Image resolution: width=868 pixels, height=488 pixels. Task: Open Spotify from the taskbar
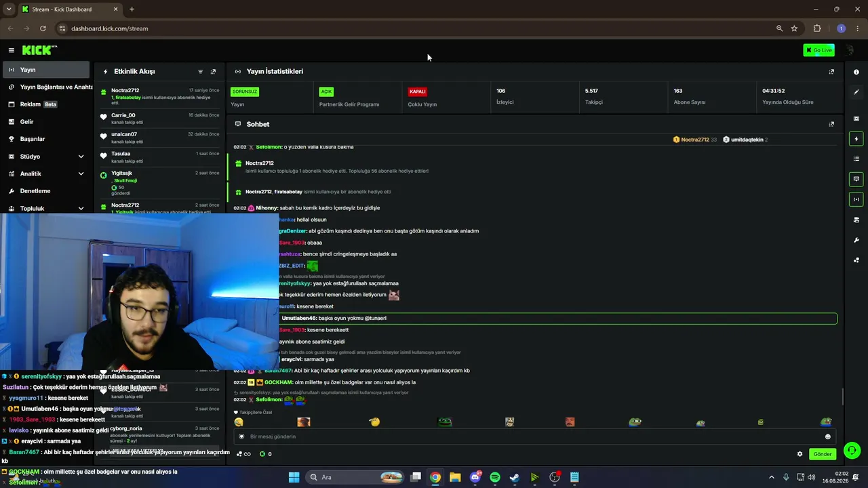(495, 477)
